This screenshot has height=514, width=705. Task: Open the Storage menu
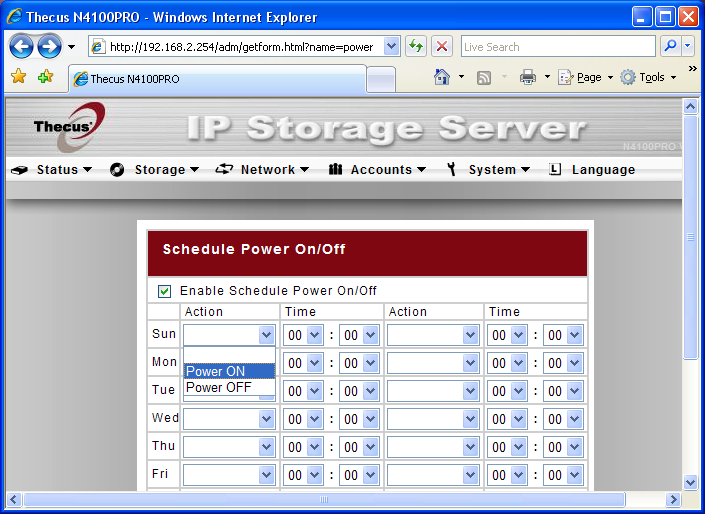(154, 170)
